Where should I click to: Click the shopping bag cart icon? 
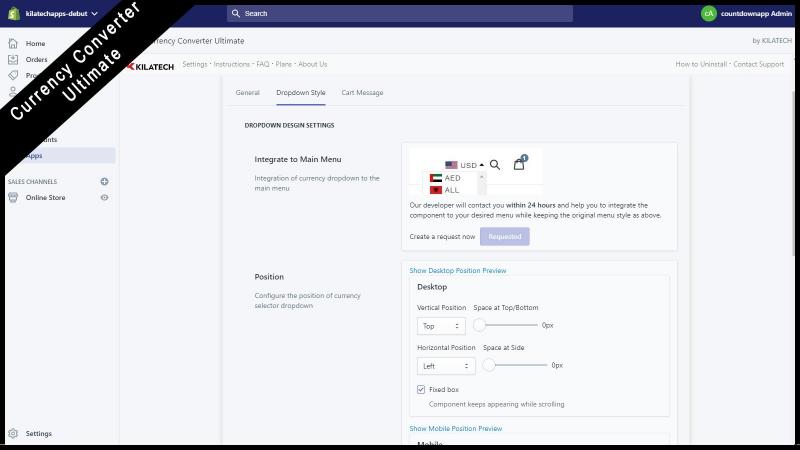point(519,163)
